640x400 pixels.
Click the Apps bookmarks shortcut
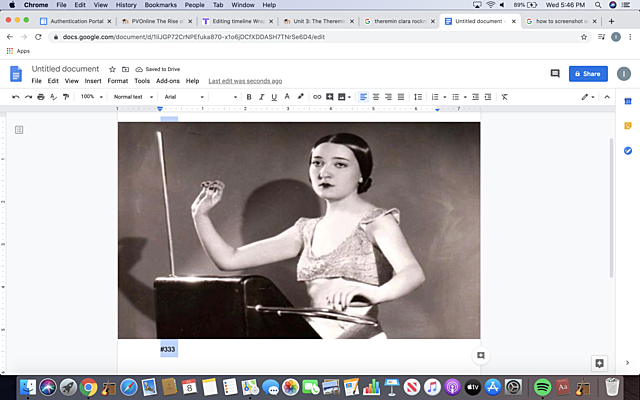point(18,51)
